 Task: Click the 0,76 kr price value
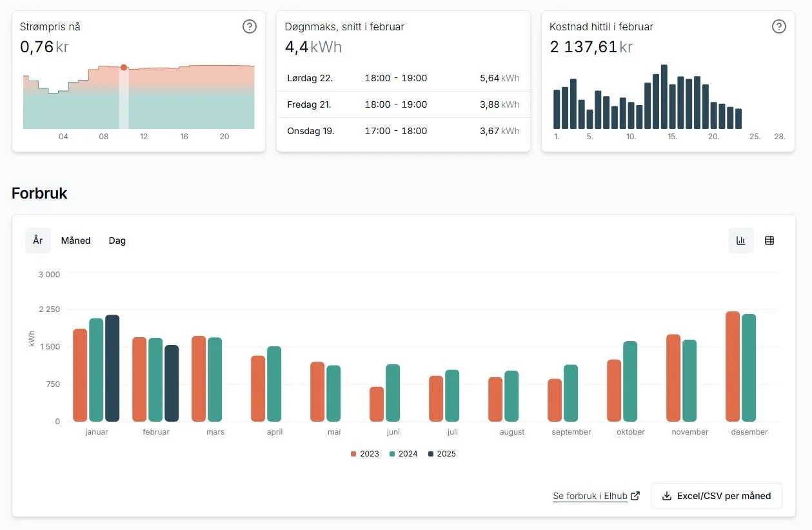[x=45, y=47]
